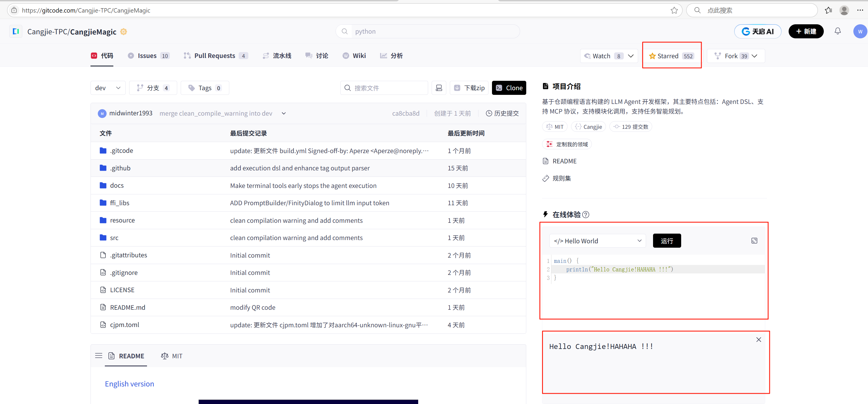Open the dev branch selector
Image resolution: width=868 pixels, height=404 pixels.
pyautogui.click(x=108, y=88)
